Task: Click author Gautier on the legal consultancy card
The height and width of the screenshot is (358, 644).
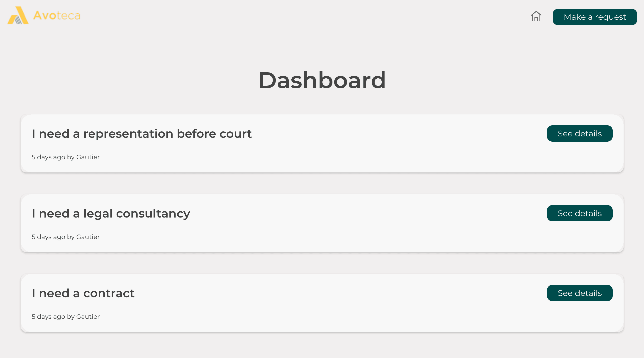Action: coord(88,237)
